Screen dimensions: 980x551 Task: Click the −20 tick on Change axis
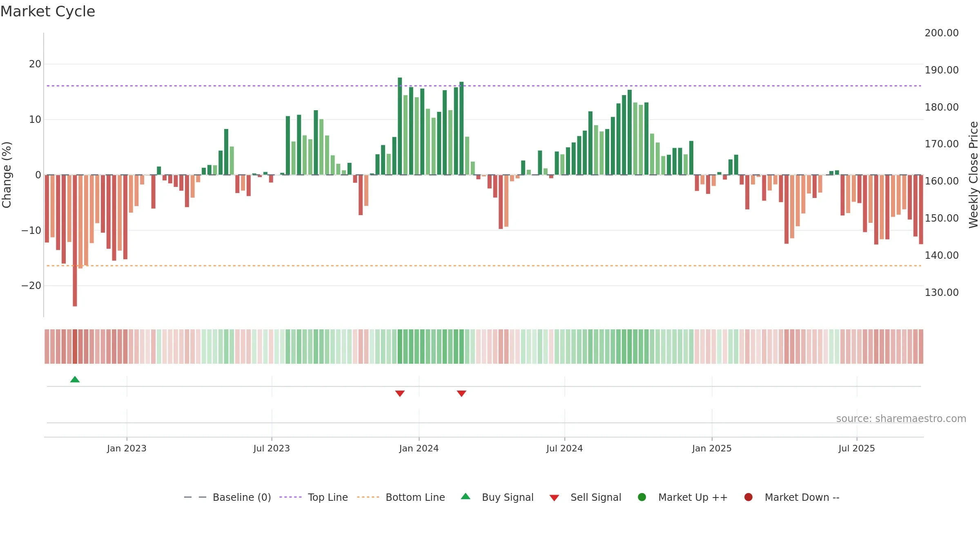pyautogui.click(x=31, y=286)
